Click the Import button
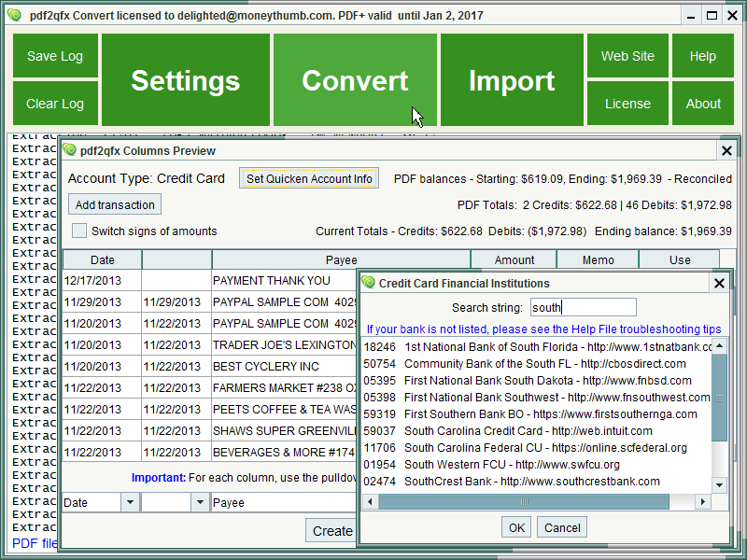Image resolution: width=747 pixels, height=560 pixels. [512, 79]
